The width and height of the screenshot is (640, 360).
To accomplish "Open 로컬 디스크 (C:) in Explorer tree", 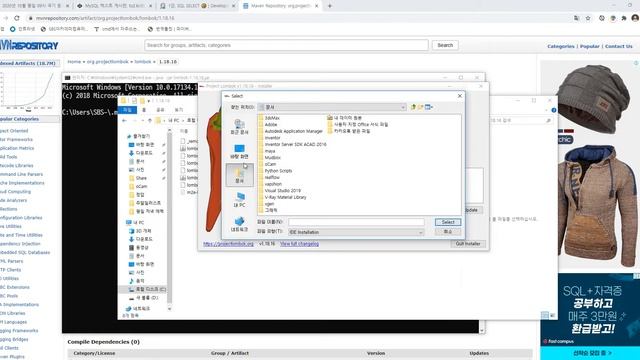I will (147, 289).
